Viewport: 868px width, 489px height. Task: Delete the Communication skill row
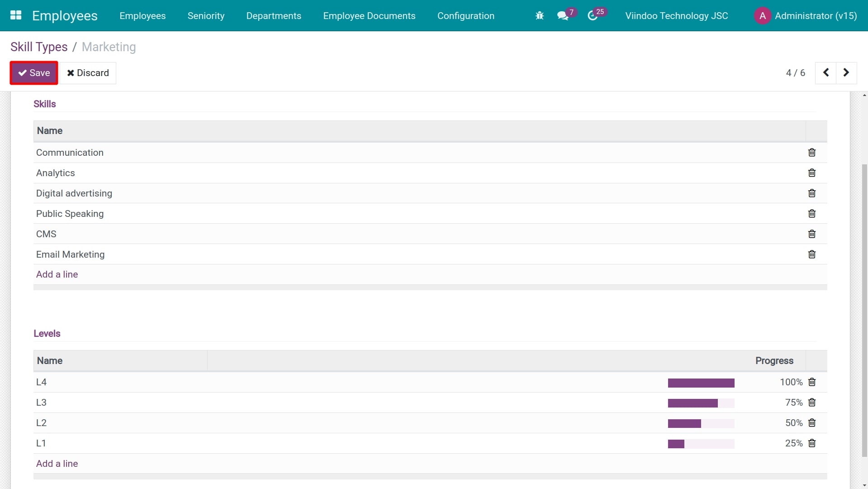[811, 153]
